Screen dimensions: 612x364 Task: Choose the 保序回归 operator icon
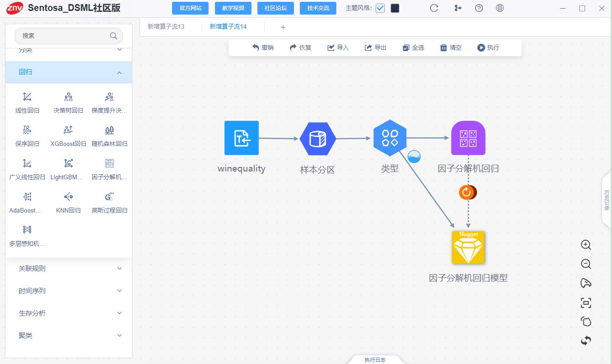[x=27, y=130]
